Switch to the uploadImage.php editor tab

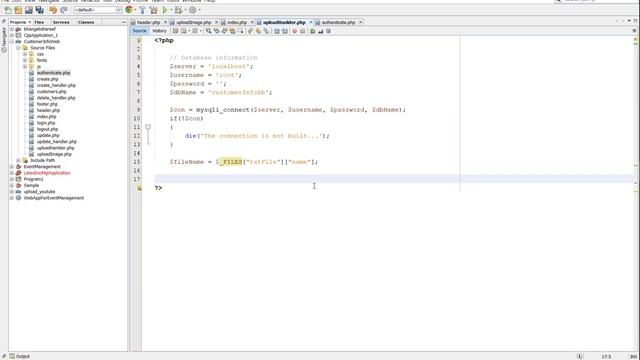coord(194,22)
